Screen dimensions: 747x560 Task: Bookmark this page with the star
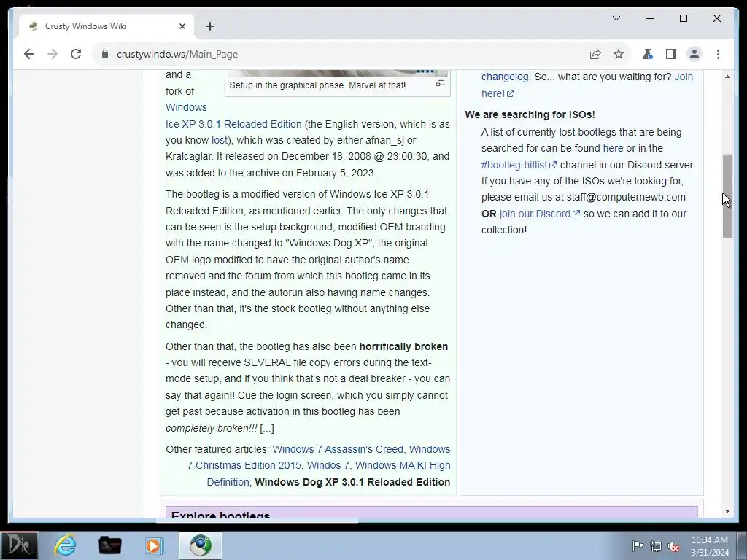click(619, 54)
